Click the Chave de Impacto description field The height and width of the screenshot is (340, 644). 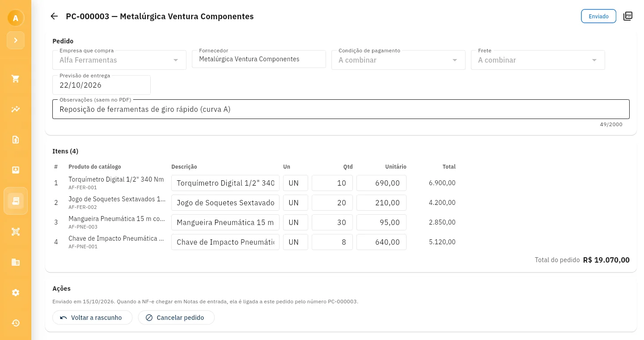225,242
